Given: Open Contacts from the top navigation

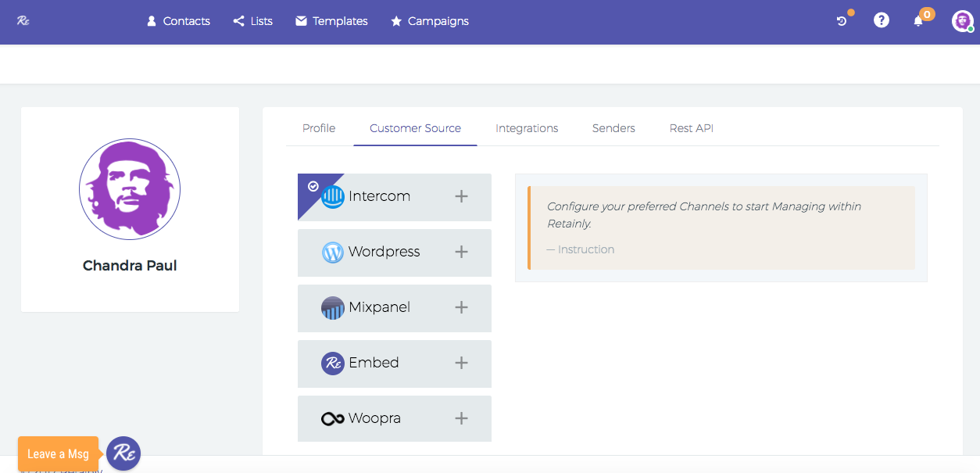Looking at the screenshot, I should click(x=178, y=21).
